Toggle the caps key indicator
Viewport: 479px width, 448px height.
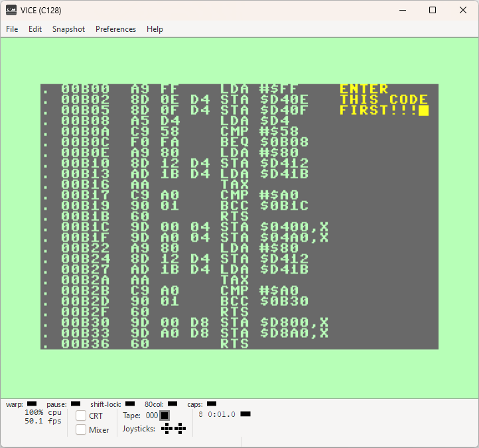(212, 404)
